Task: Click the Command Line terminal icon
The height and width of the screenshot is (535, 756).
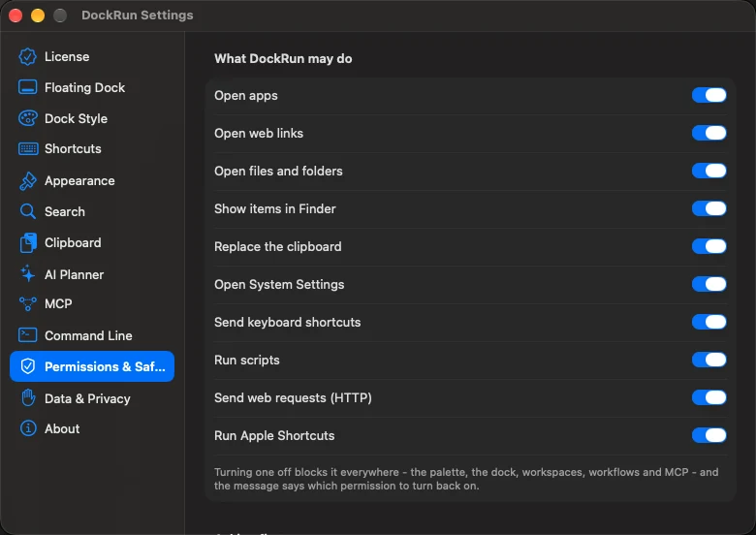Action: click(x=27, y=335)
